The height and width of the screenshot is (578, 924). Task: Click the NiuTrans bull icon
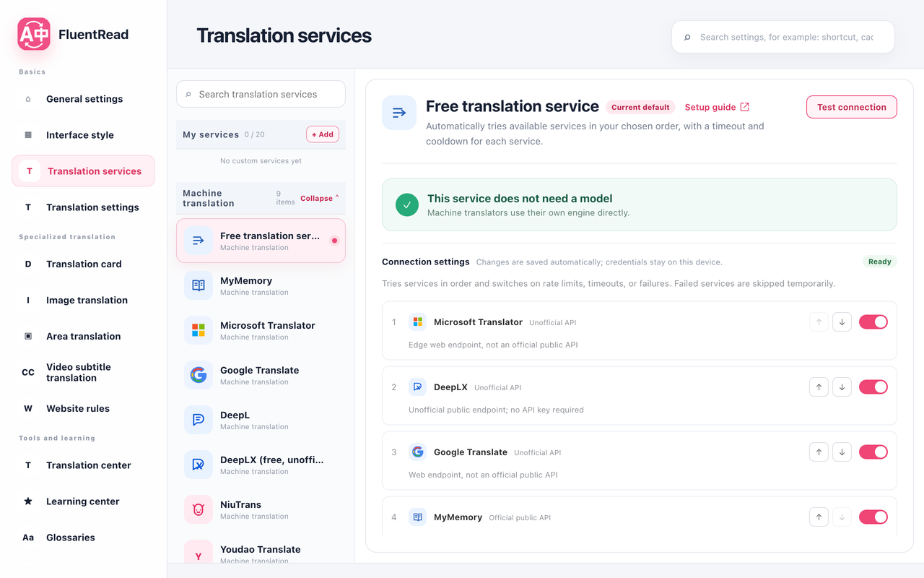(x=199, y=509)
